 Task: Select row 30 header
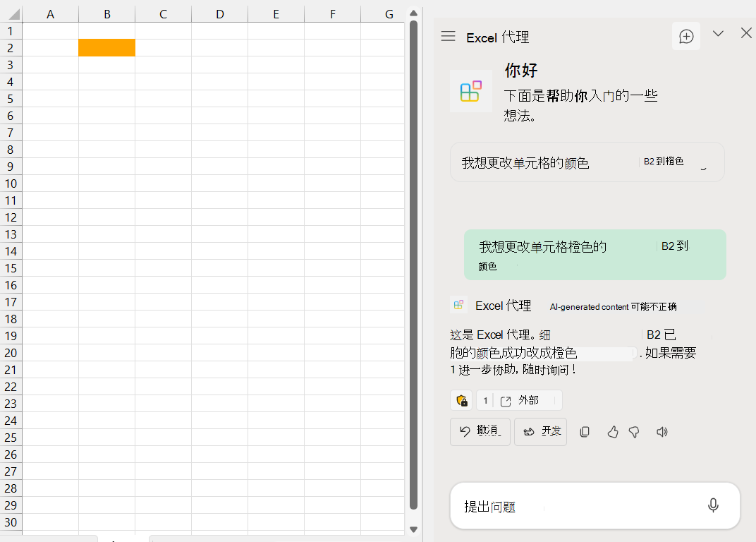pyautogui.click(x=11, y=522)
